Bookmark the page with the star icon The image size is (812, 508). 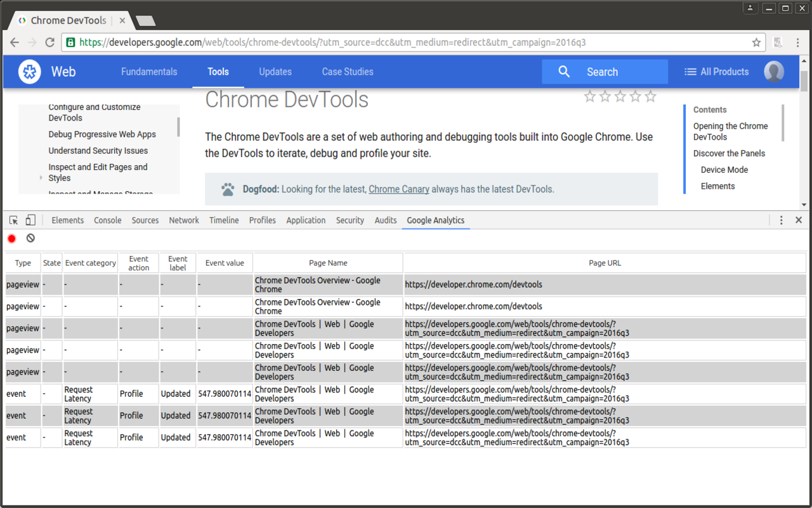756,43
